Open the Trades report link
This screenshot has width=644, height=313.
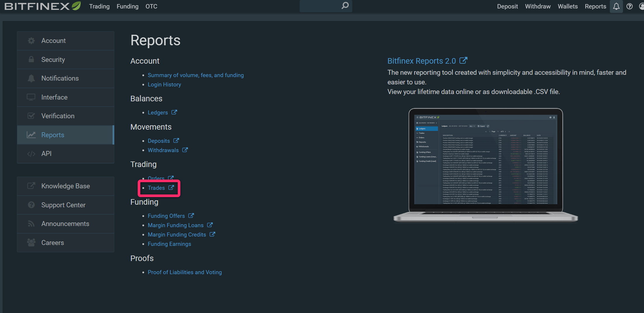click(x=156, y=188)
